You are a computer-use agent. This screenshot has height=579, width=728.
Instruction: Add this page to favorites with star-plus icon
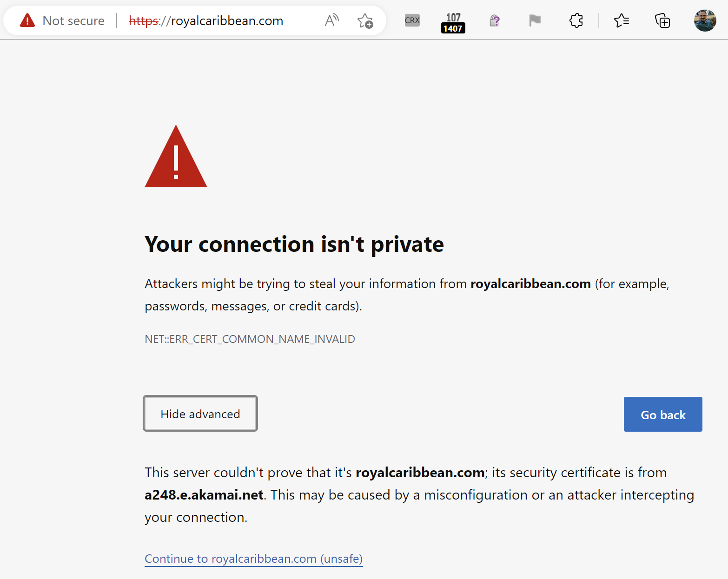(365, 21)
